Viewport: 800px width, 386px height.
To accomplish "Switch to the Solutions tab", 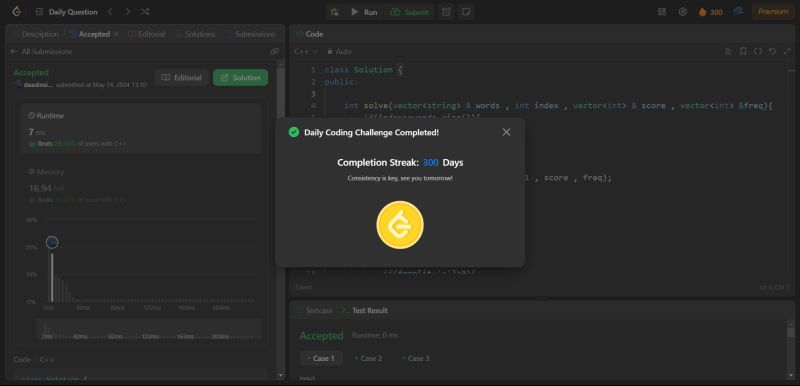I will 195,34.
